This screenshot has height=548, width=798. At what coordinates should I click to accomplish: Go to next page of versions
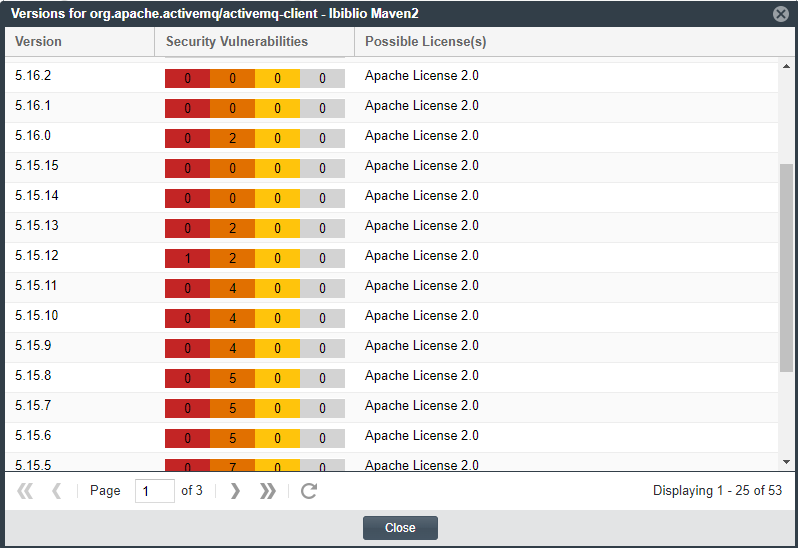(235, 491)
